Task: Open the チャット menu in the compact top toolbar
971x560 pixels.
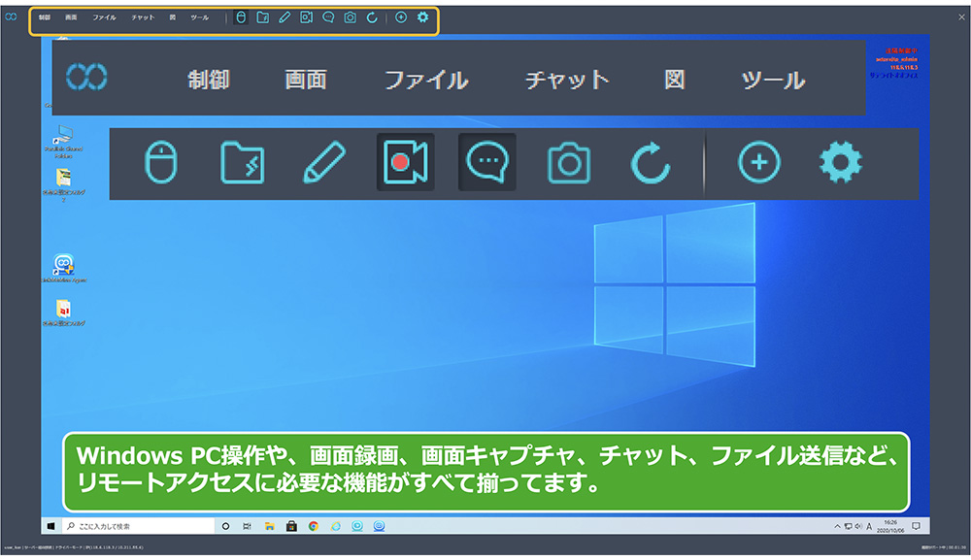Action: pyautogui.click(x=143, y=17)
